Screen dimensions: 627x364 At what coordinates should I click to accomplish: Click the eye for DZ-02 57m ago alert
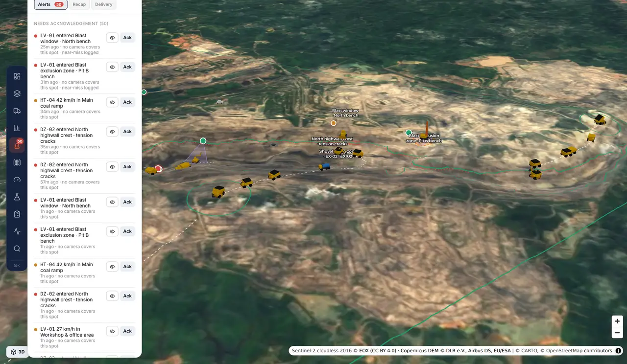point(112,167)
